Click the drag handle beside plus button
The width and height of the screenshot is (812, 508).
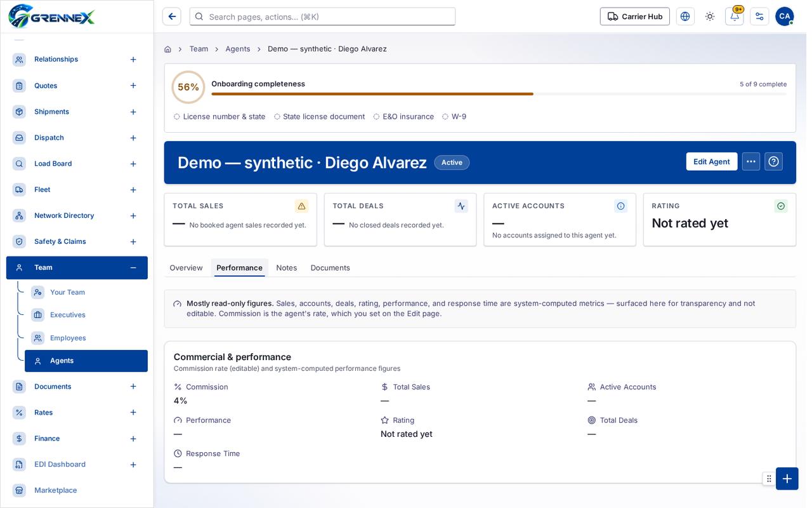point(769,479)
